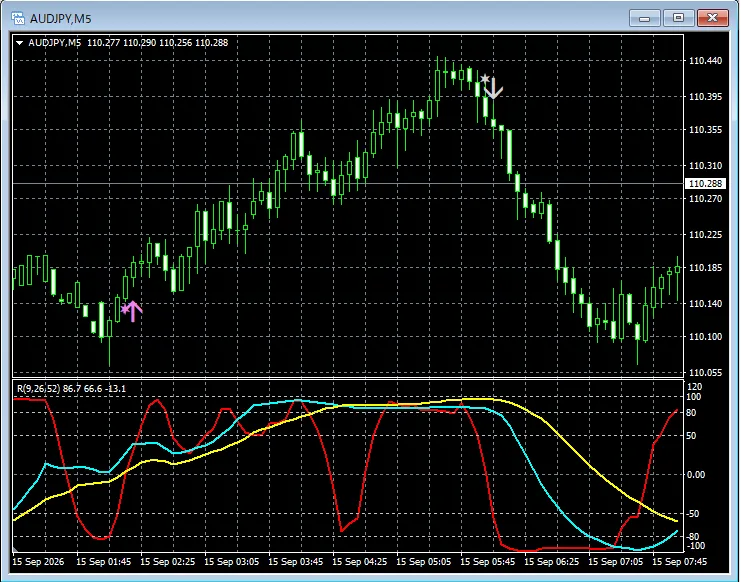Click the current price tag 110.288
Viewport: 741px width, 582px height.
705,184
